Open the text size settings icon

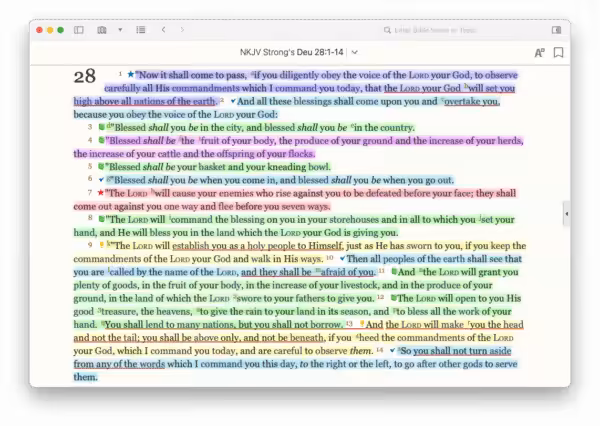point(540,52)
